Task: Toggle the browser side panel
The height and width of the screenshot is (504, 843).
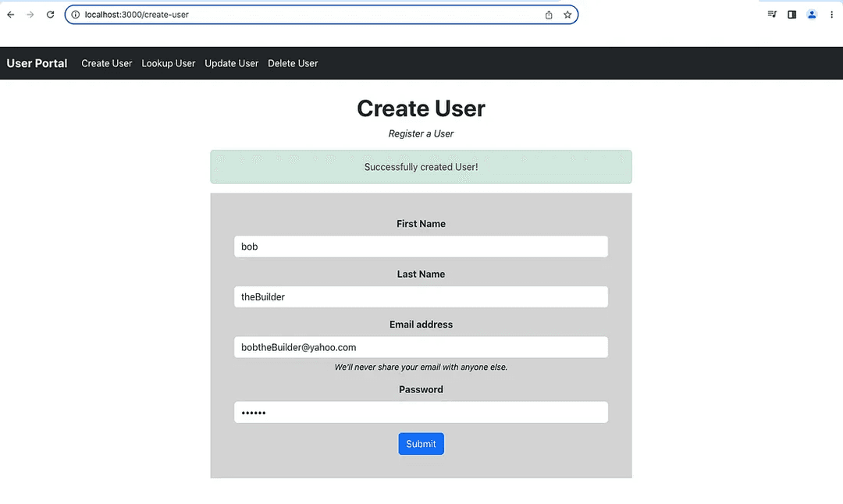Action: pyautogui.click(x=791, y=15)
